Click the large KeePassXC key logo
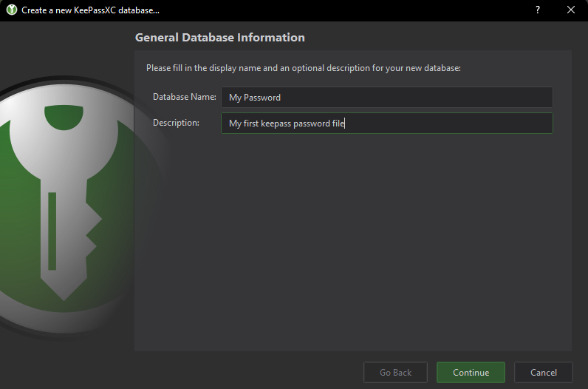The image size is (588, 389). (x=64, y=205)
